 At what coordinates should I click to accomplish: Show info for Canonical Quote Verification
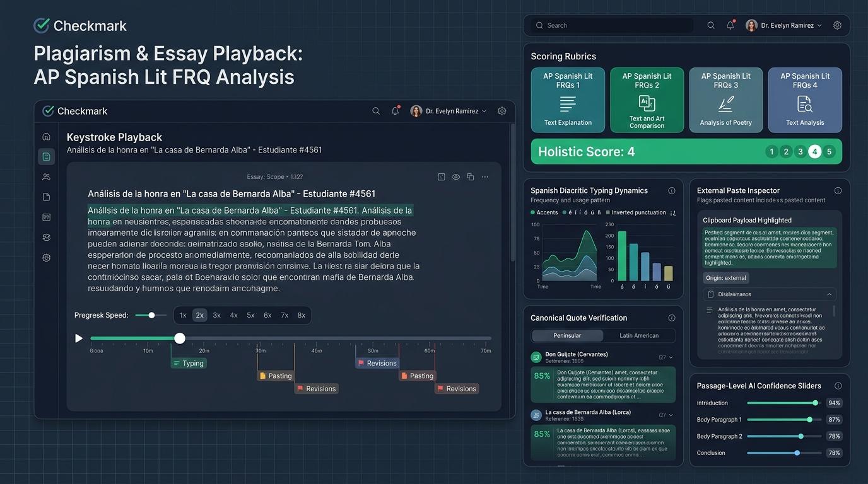[x=671, y=318]
